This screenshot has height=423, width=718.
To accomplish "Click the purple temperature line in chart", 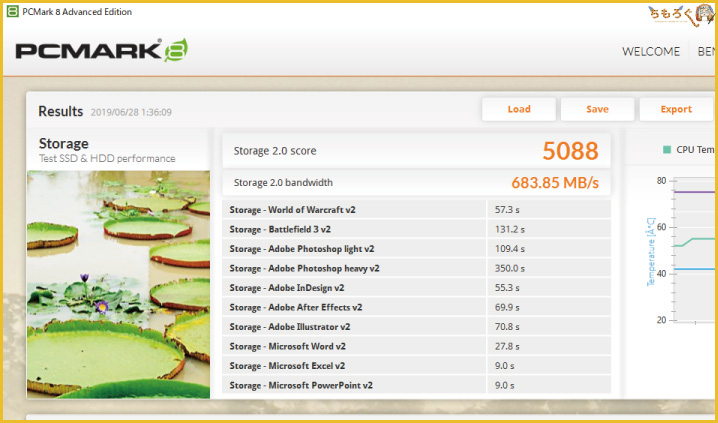I will click(x=694, y=192).
